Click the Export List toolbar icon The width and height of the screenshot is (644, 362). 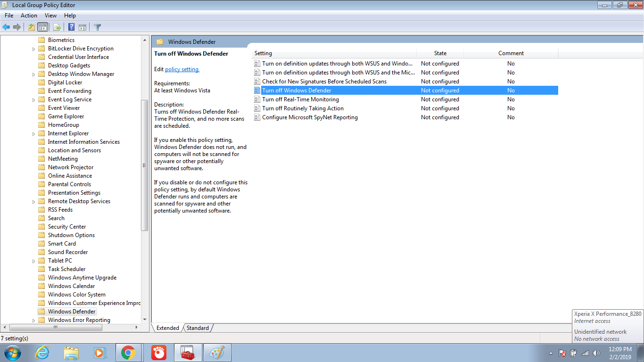(x=57, y=27)
